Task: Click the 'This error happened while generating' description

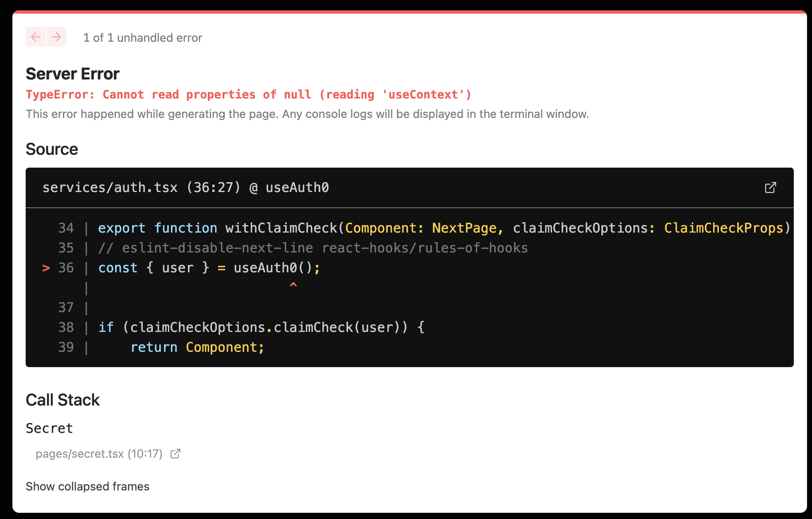Action: coord(307,114)
